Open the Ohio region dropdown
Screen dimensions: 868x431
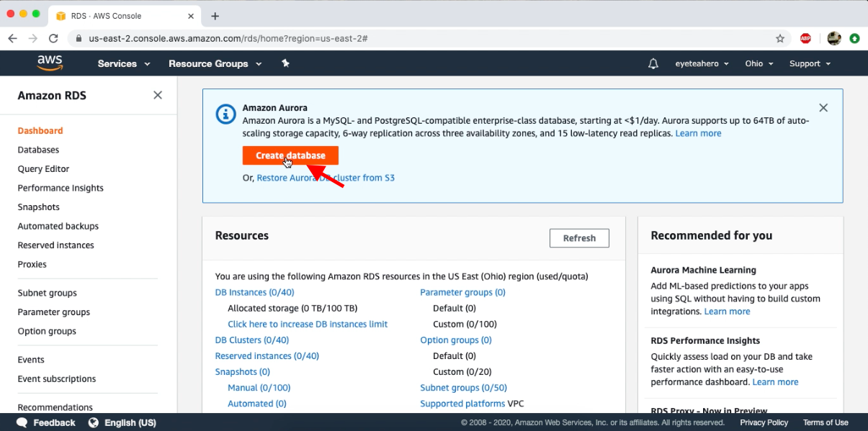[759, 63]
